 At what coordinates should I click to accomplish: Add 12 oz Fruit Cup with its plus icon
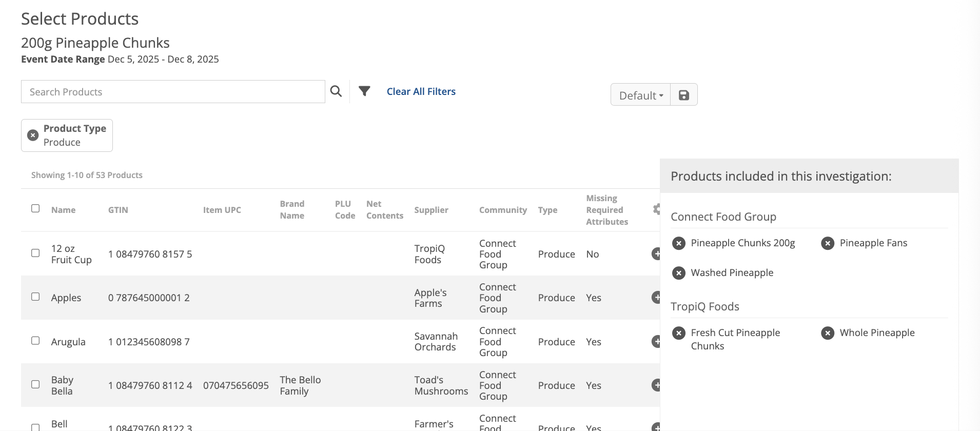click(x=656, y=253)
